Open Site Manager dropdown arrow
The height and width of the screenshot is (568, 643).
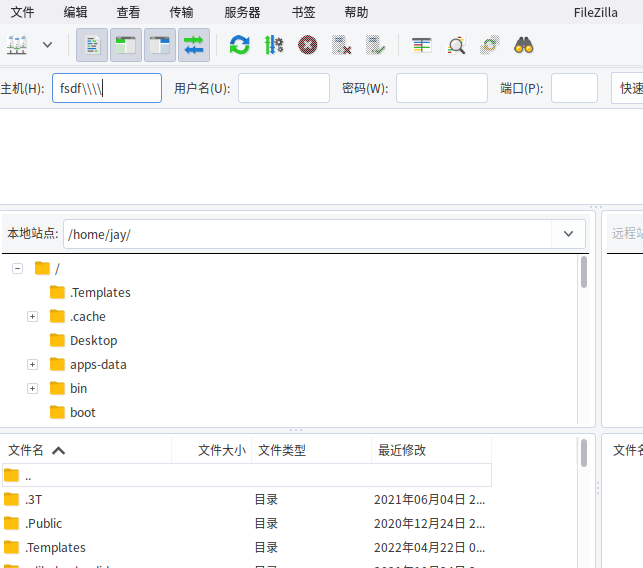[x=48, y=45]
